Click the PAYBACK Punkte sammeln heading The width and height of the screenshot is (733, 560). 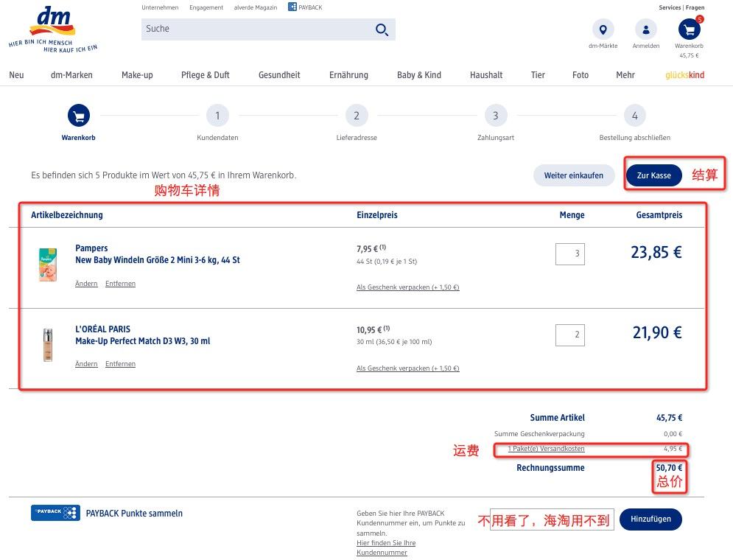[x=134, y=514]
